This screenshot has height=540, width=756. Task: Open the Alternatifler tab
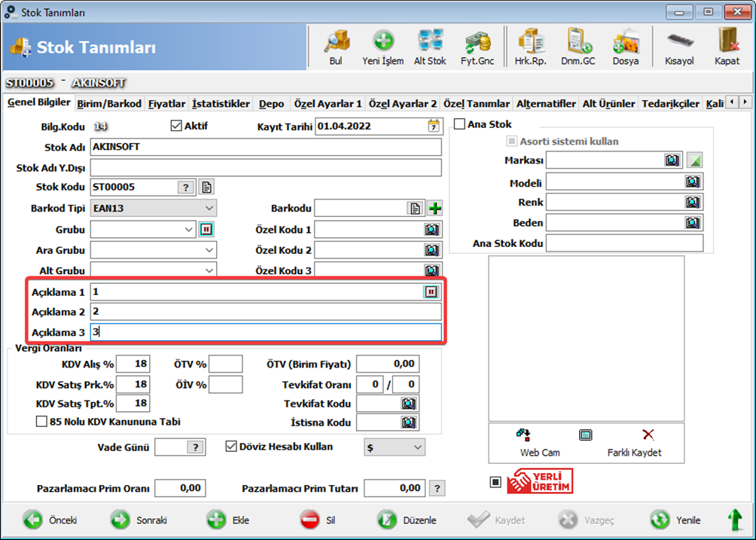click(x=546, y=104)
